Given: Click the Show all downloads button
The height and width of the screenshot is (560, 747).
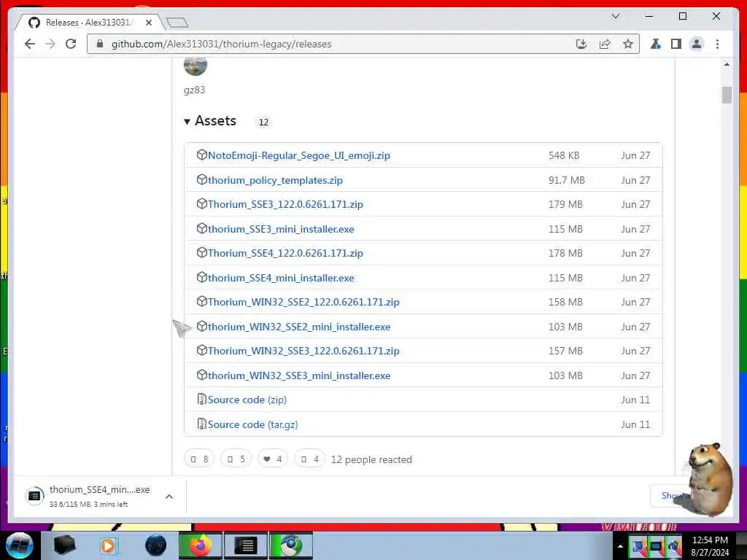Looking at the screenshot, I should pyautogui.click(x=670, y=496).
